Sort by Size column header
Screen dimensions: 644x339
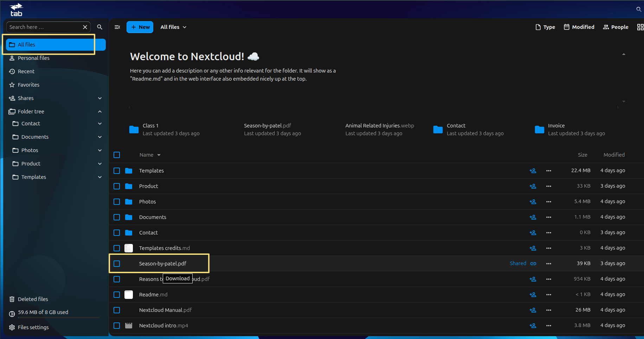tap(582, 155)
